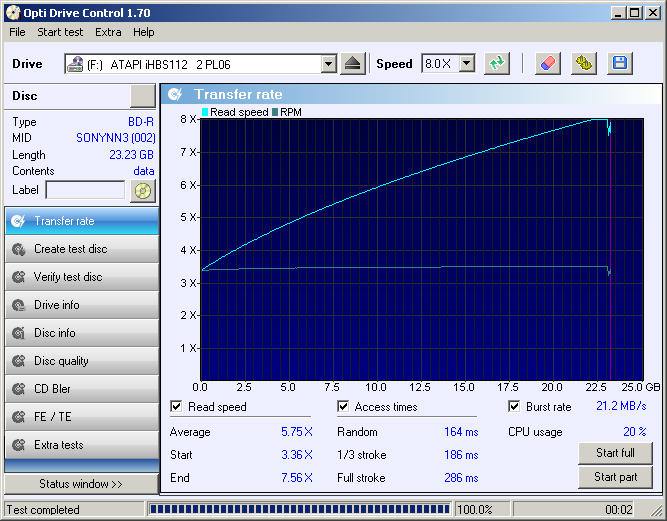This screenshot has height=521, width=667.
Task: Disable the Burst rate checkbox
Action: click(515, 407)
